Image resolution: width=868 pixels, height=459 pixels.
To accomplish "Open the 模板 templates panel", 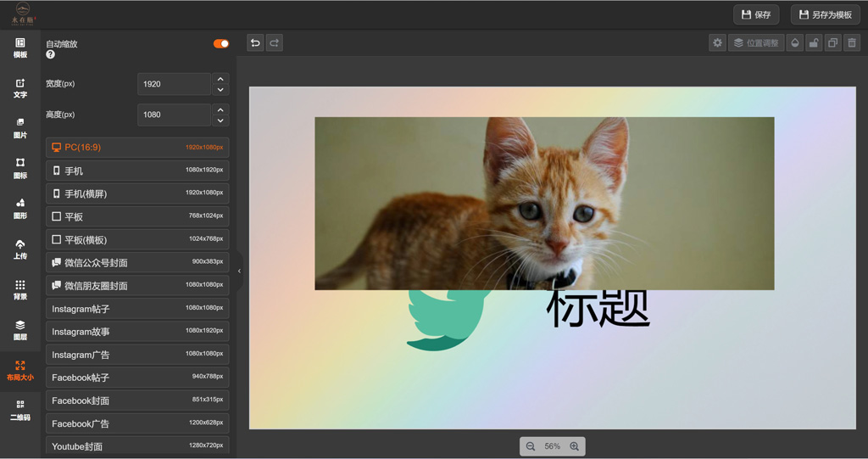I will (x=20, y=48).
